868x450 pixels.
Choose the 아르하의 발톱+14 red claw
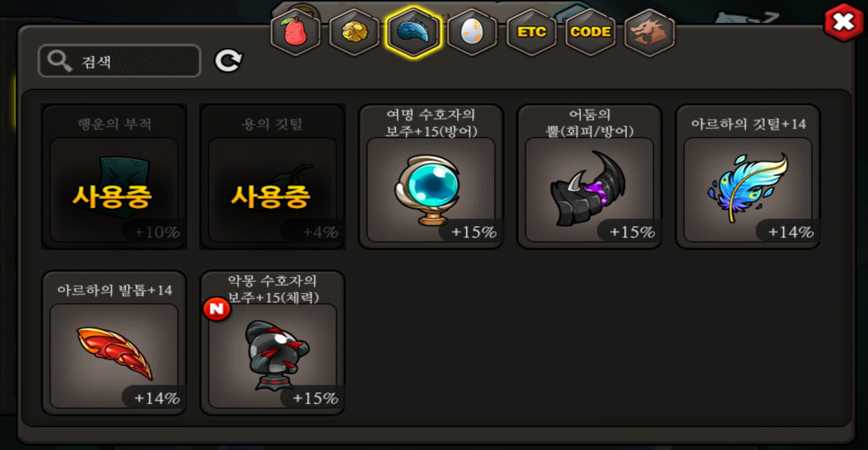114,343
